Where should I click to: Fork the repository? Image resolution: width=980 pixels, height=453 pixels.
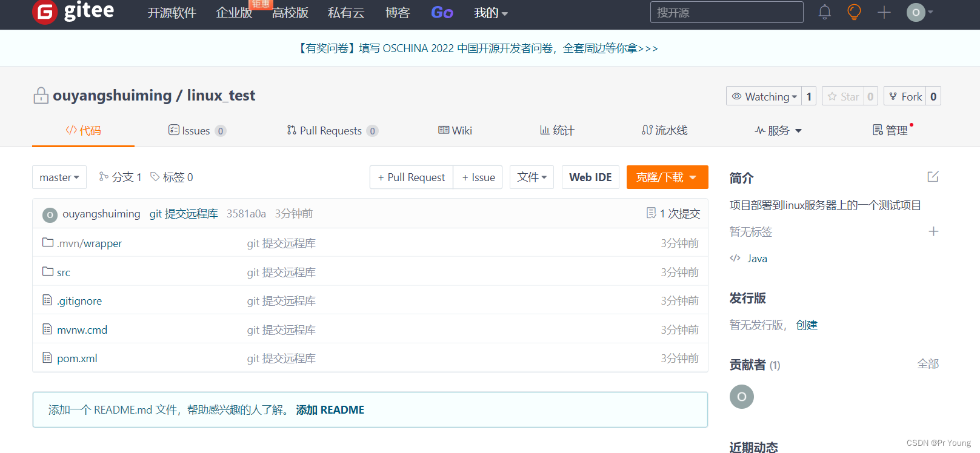pos(905,96)
